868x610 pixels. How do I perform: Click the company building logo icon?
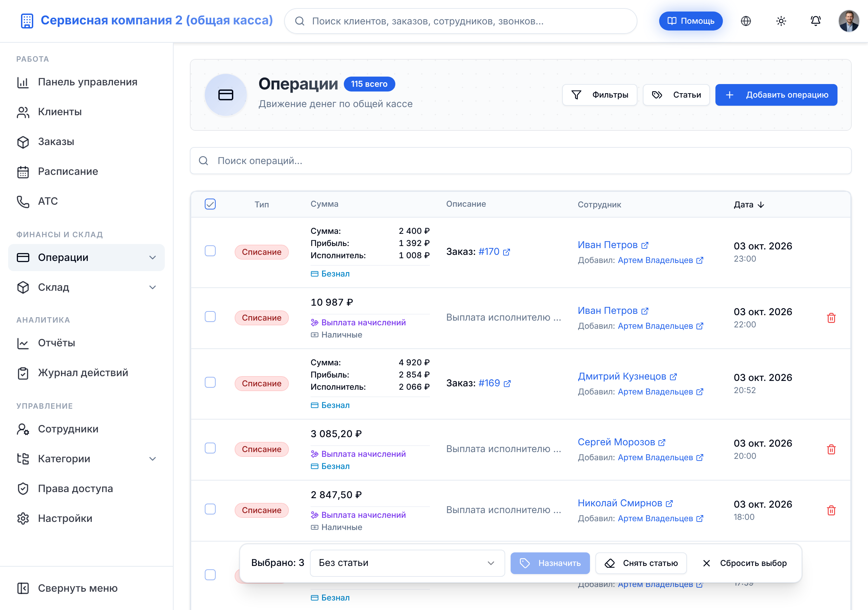pos(27,21)
